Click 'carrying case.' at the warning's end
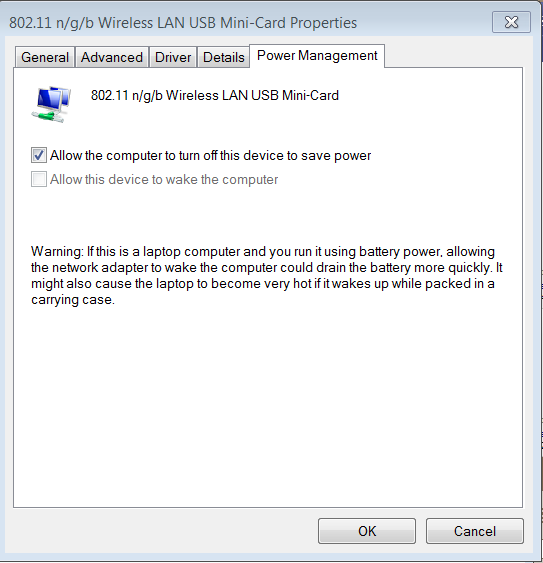Viewport: 543px width, 563px height. (x=73, y=299)
